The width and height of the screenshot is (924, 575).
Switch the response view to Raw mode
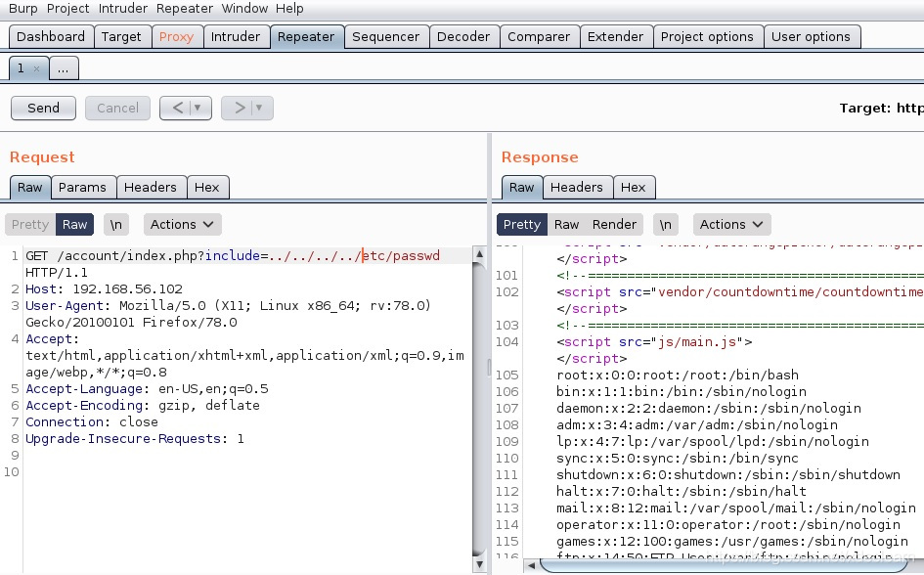point(566,225)
